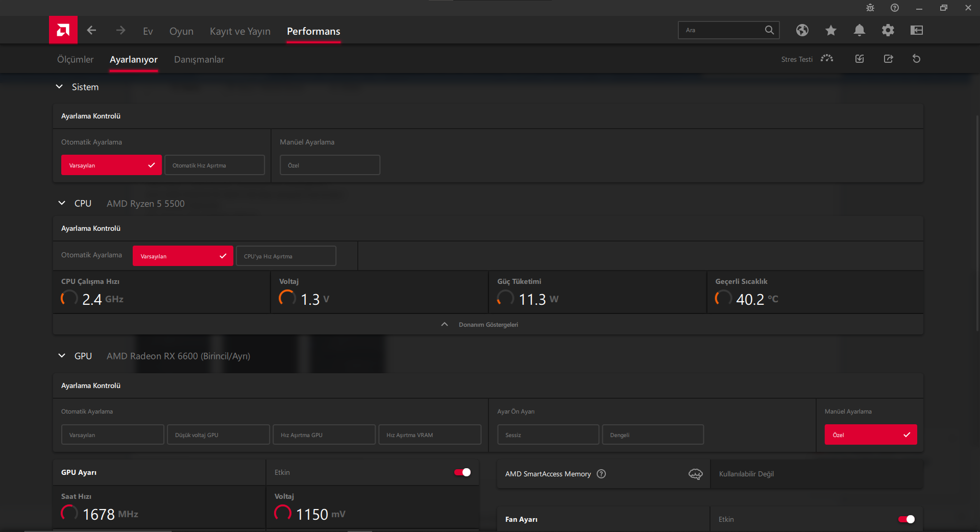This screenshot has width=980, height=532.
Task: Select Varsayılan for GPU tuning
Action: [113, 434]
